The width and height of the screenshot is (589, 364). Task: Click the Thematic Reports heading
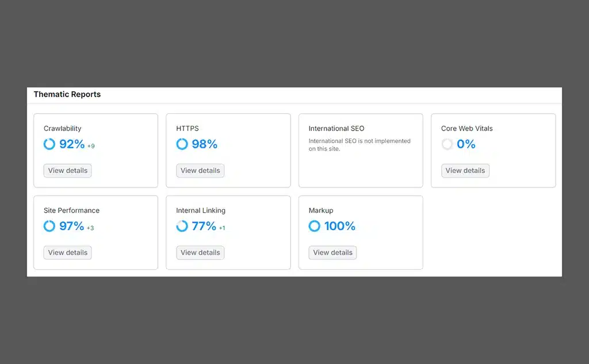(x=67, y=94)
